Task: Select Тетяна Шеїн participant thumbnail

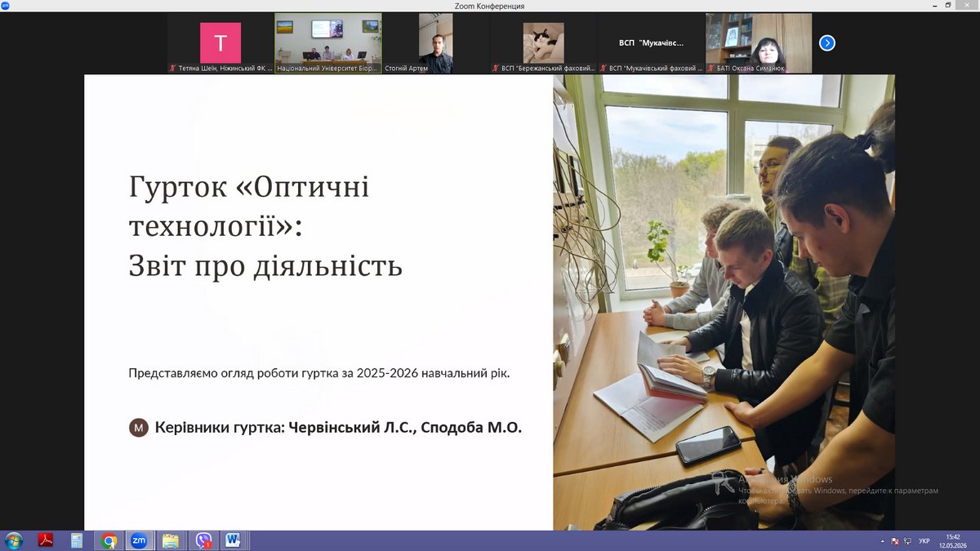Action: [220, 43]
